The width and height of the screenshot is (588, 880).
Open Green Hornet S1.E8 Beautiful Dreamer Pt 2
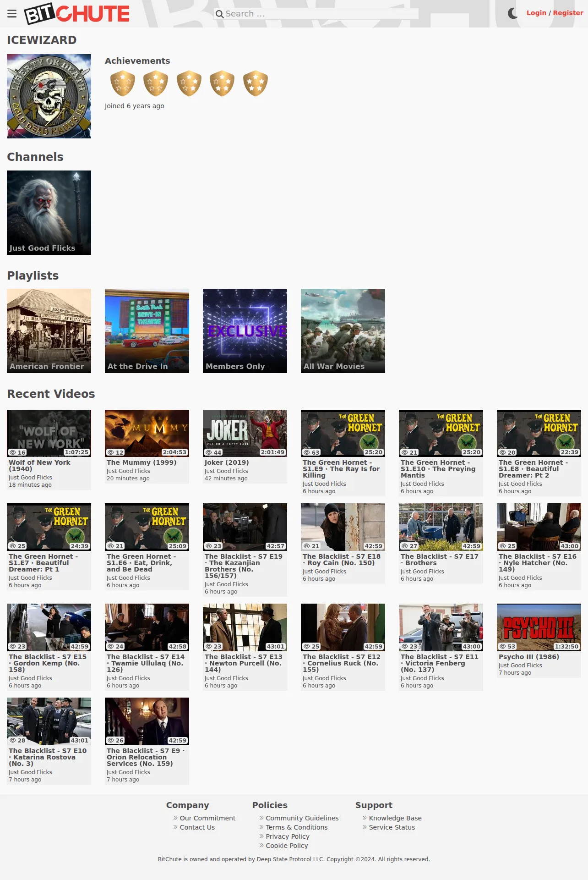534,469
